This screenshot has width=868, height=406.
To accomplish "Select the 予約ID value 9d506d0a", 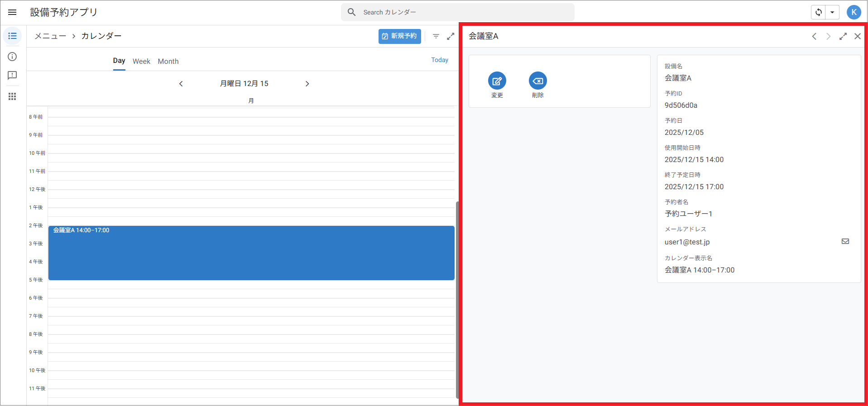I will [681, 105].
